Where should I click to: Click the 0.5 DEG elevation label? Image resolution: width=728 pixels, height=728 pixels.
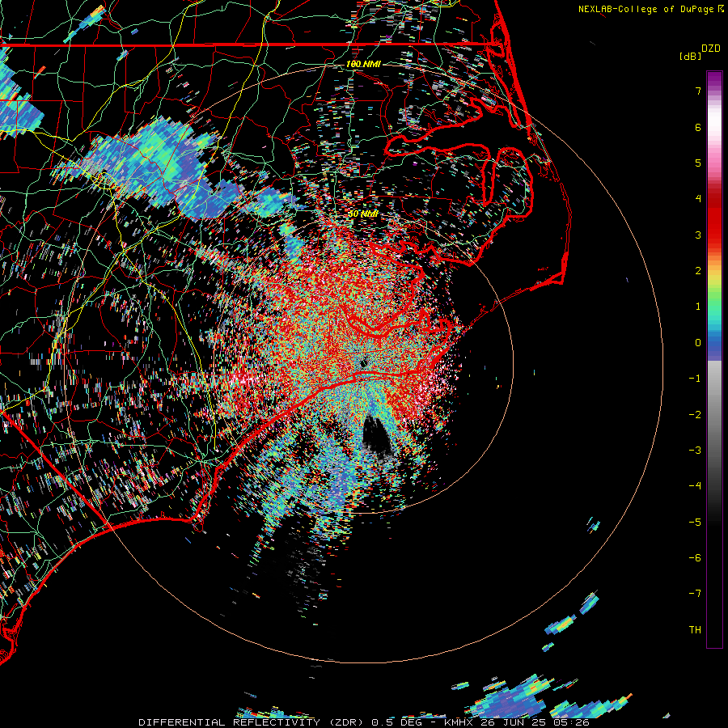396,722
